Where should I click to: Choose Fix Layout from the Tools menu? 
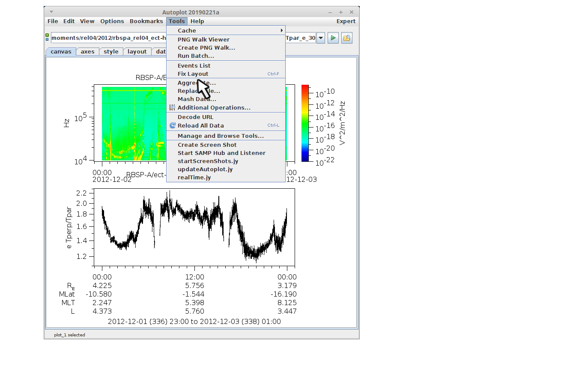pos(193,74)
